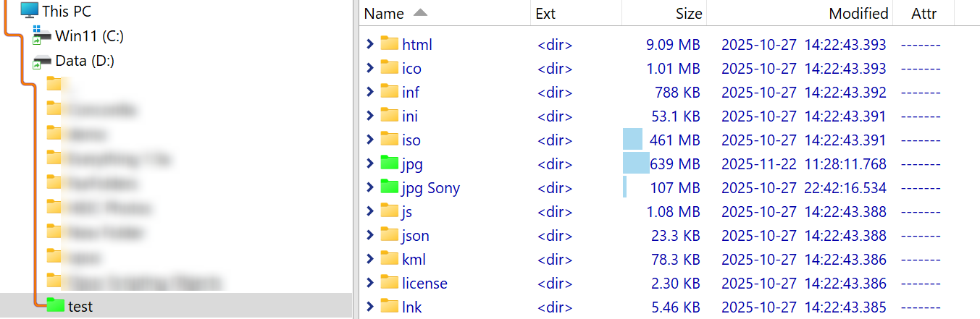Click the Win11 (C:) drive icon
The height and width of the screenshot is (319, 980).
42,36
